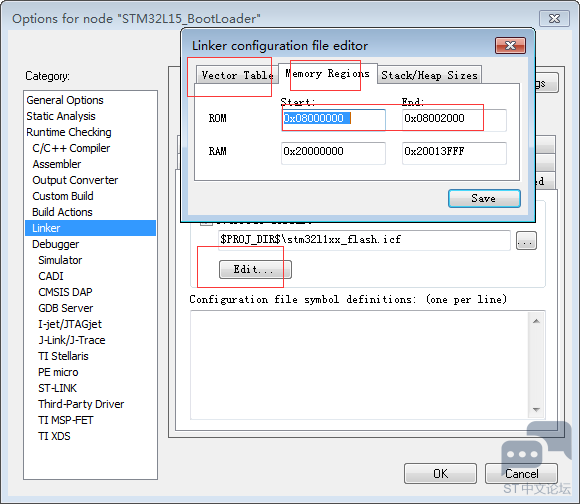The image size is (580, 504).
Task: Select Custom Build category
Action: pyautogui.click(x=63, y=196)
